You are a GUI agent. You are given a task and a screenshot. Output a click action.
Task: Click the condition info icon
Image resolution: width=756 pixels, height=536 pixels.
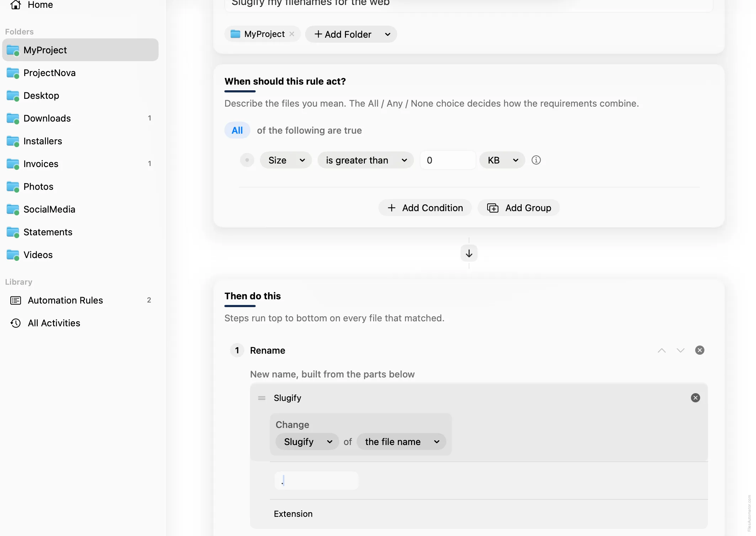(x=536, y=160)
